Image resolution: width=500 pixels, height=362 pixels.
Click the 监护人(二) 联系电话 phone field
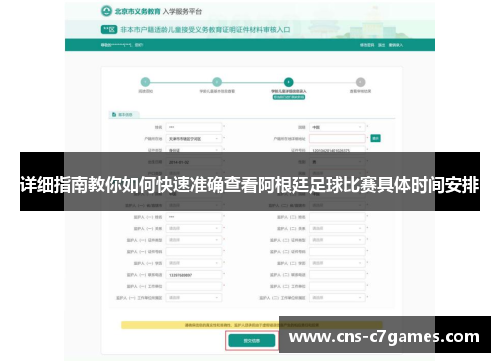pyautogui.click(x=337, y=275)
